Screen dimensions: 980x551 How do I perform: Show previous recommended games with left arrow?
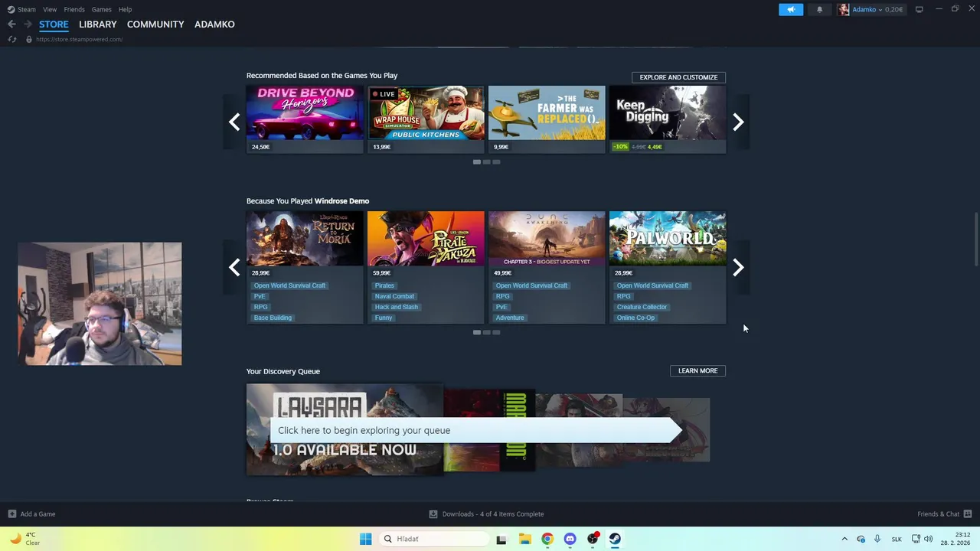coord(234,122)
